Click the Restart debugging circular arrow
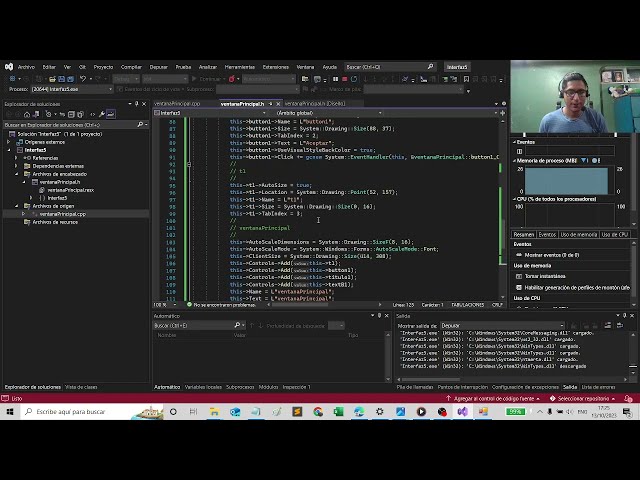 pyautogui.click(x=354, y=79)
